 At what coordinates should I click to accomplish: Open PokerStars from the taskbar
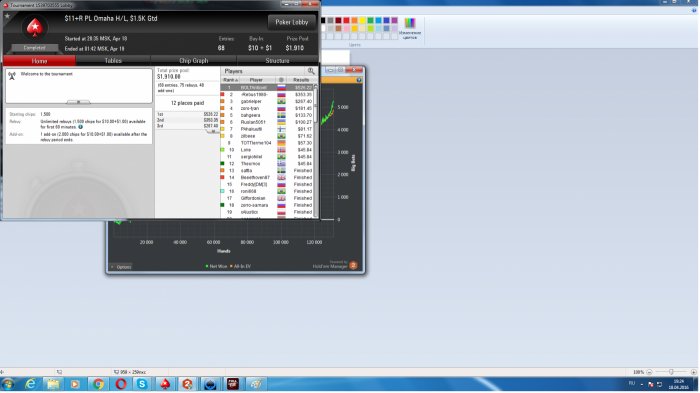pos(165,384)
